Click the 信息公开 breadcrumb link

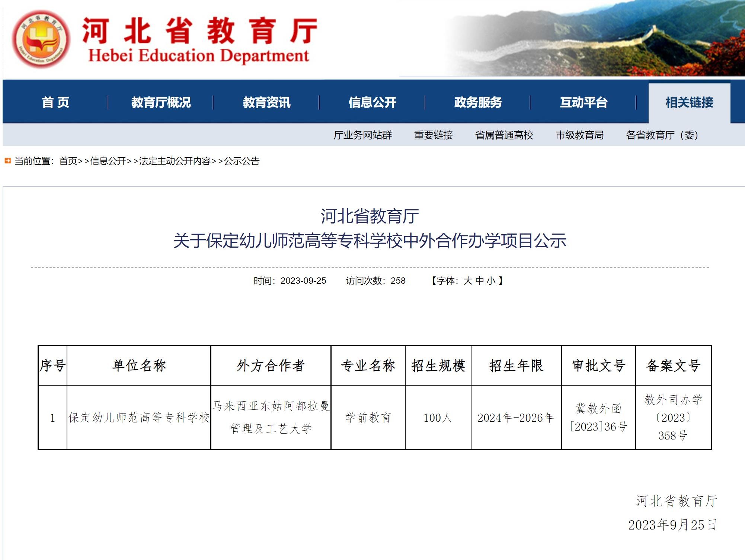(x=108, y=161)
